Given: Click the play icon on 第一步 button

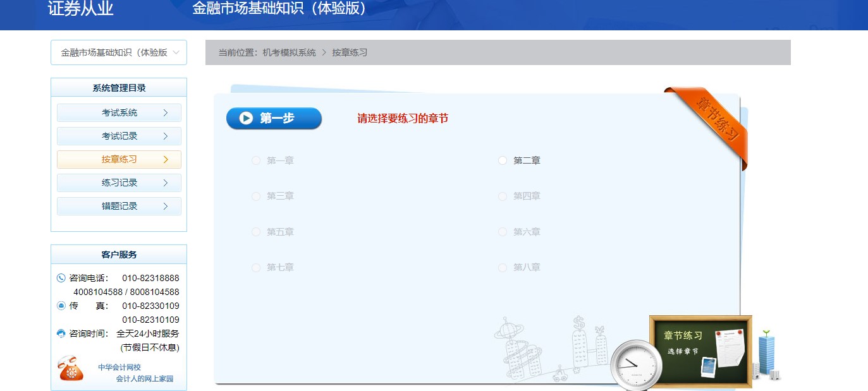Looking at the screenshot, I should (x=247, y=118).
